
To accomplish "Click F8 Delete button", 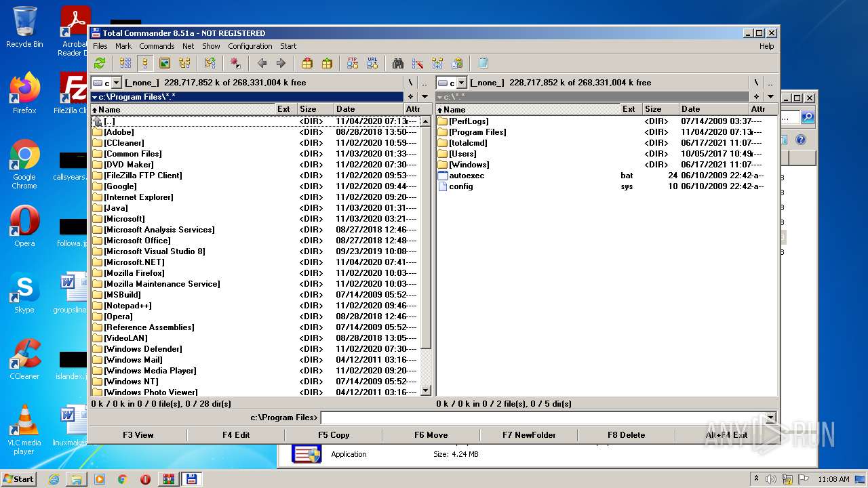I will click(627, 435).
